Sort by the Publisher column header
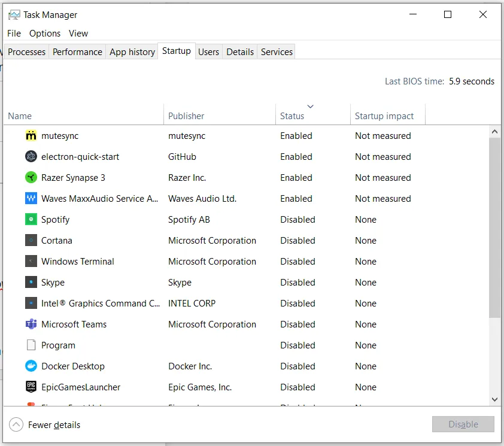 (220, 116)
